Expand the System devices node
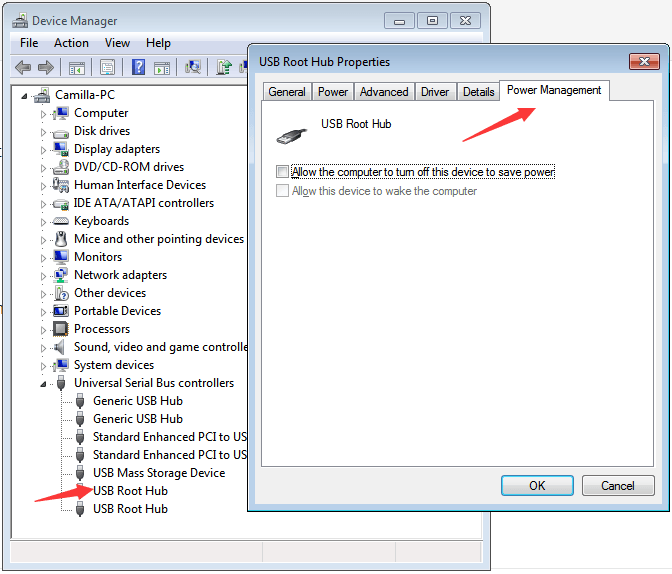The height and width of the screenshot is (574, 672). (x=43, y=366)
